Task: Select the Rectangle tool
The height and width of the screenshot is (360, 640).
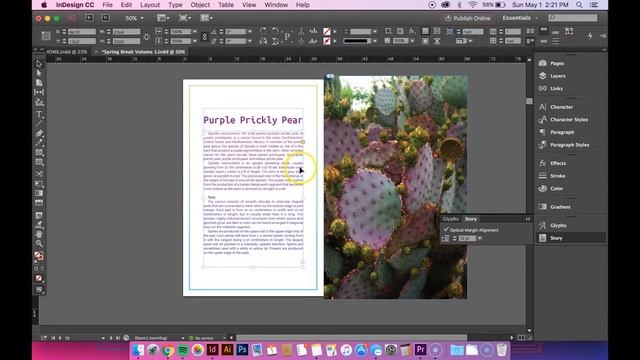Action: tap(39, 162)
